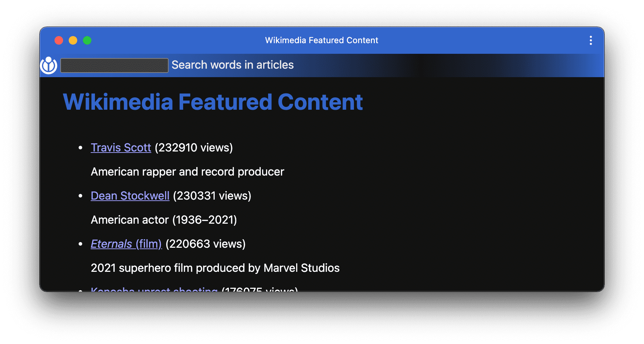
Task: Click the views count next to Travis Scott
Action: [x=194, y=148]
